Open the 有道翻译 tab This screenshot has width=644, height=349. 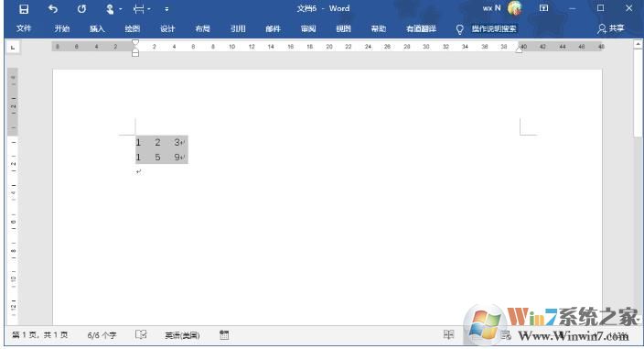(421, 28)
